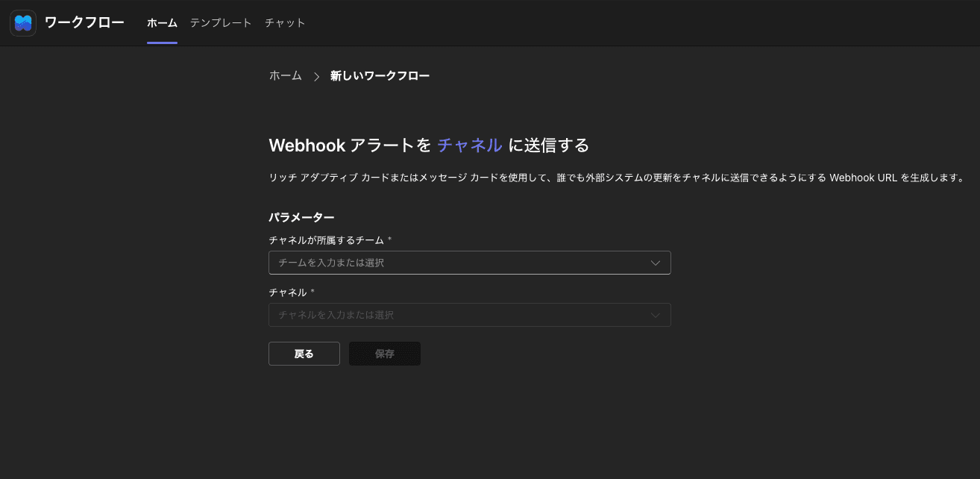
Task: Go back via ホーム breadcrumb link
Action: [x=286, y=76]
